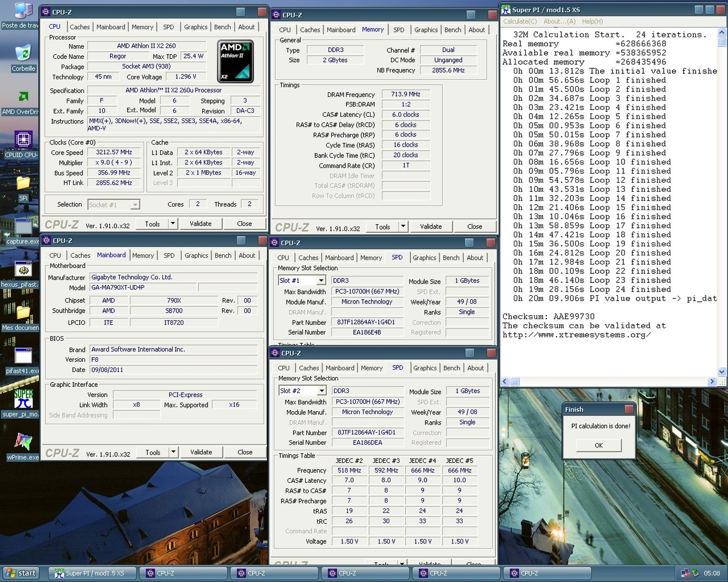The image size is (728, 582).
Task: Click Super PI horizontal scrollbar right arrow
Action: [712, 381]
